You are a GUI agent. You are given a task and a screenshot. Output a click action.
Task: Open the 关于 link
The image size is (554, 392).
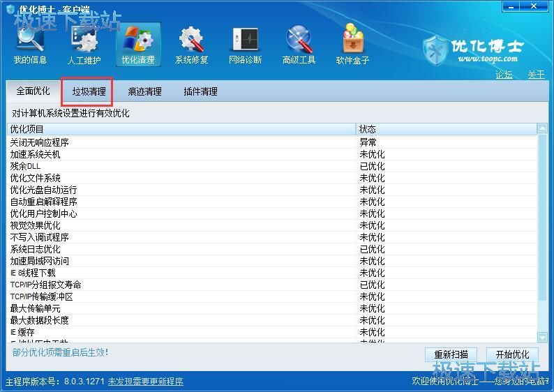(537, 75)
